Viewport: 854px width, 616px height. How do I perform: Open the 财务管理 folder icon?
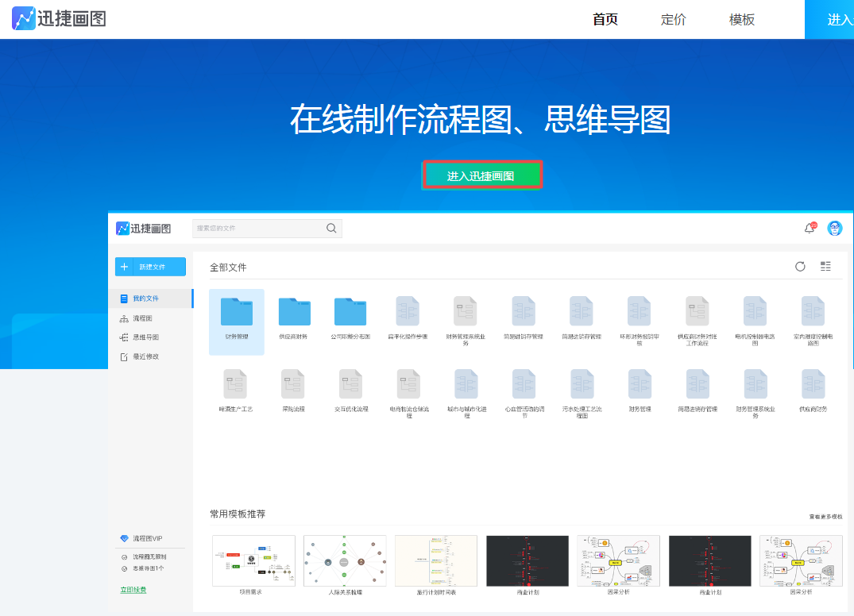pos(237,312)
